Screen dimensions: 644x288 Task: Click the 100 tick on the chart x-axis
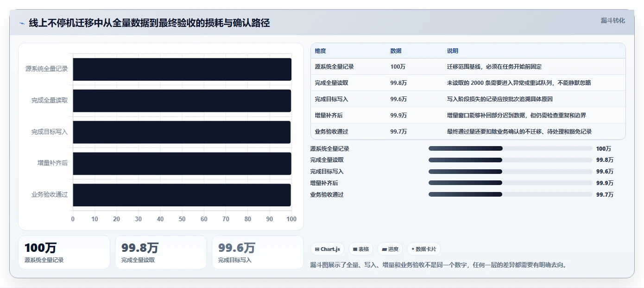tap(291, 219)
